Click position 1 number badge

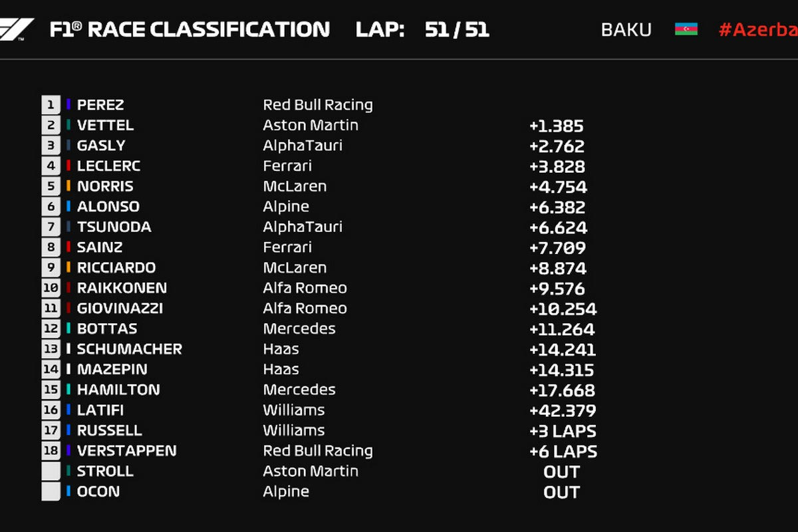pyautogui.click(x=51, y=104)
